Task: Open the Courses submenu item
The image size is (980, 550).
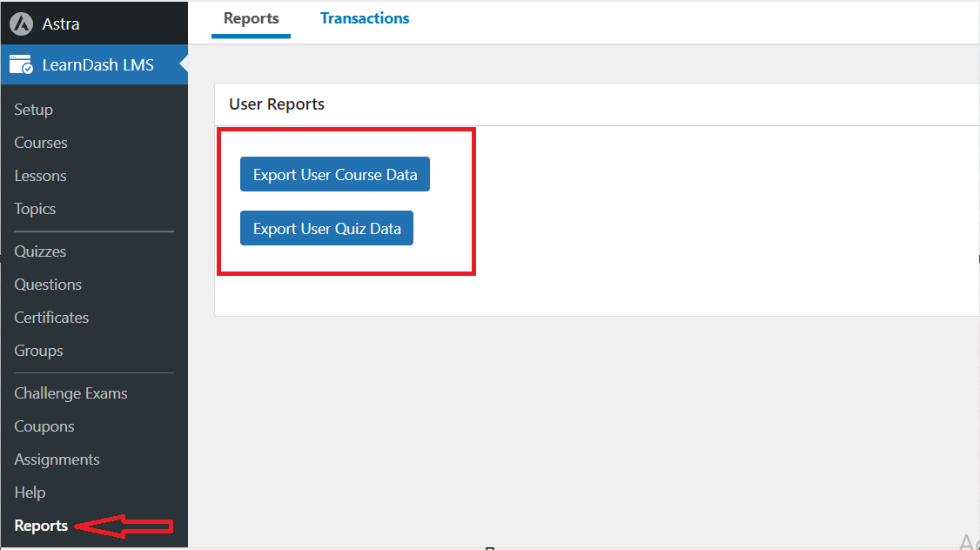Action: (41, 143)
